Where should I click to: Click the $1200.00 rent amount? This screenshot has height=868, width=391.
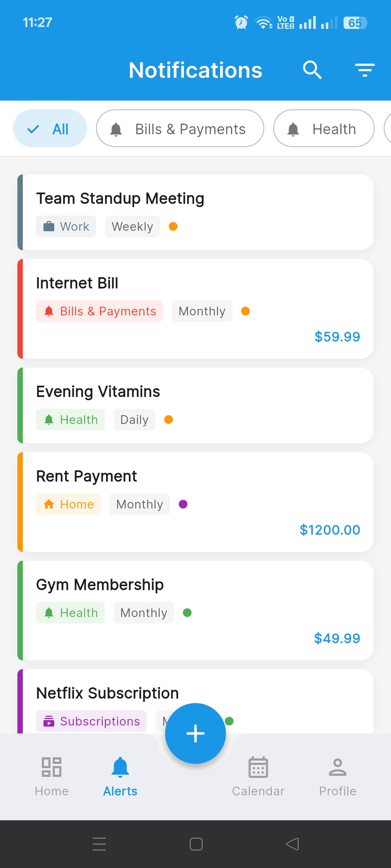[x=330, y=530]
